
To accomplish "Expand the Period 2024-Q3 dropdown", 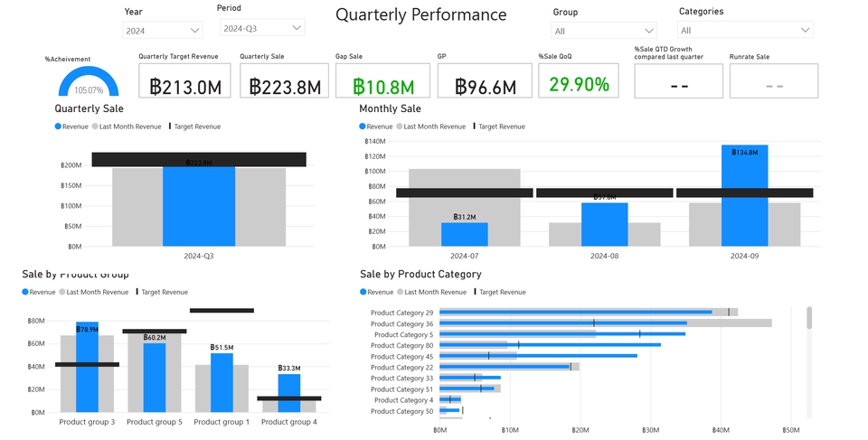I will (x=262, y=28).
